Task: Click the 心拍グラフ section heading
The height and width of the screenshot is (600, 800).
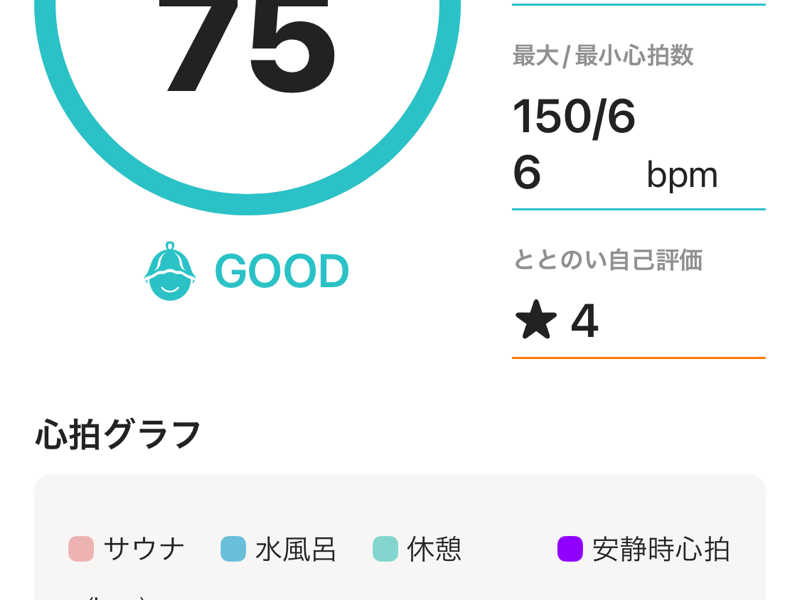Action: (119, 434)
